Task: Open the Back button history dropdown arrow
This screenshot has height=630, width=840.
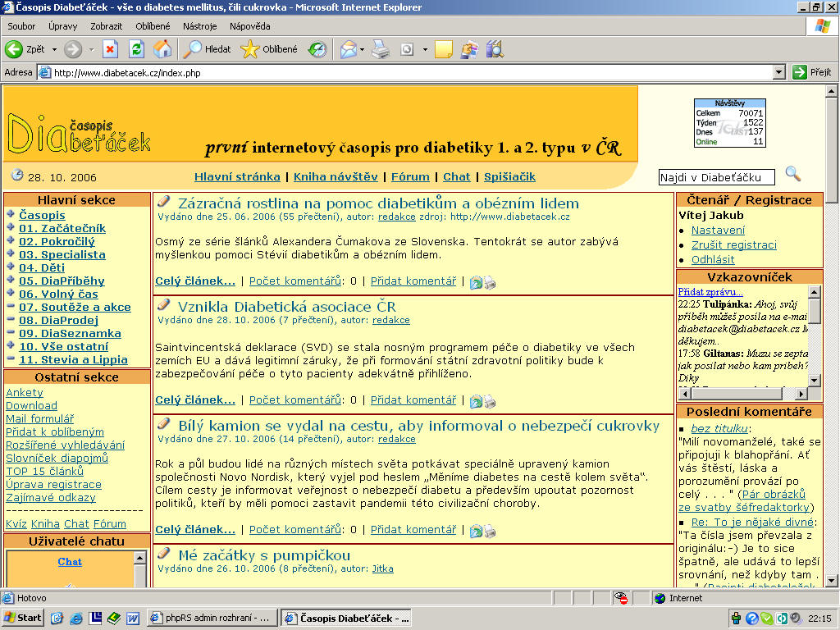Action: [x=54, y=50]
